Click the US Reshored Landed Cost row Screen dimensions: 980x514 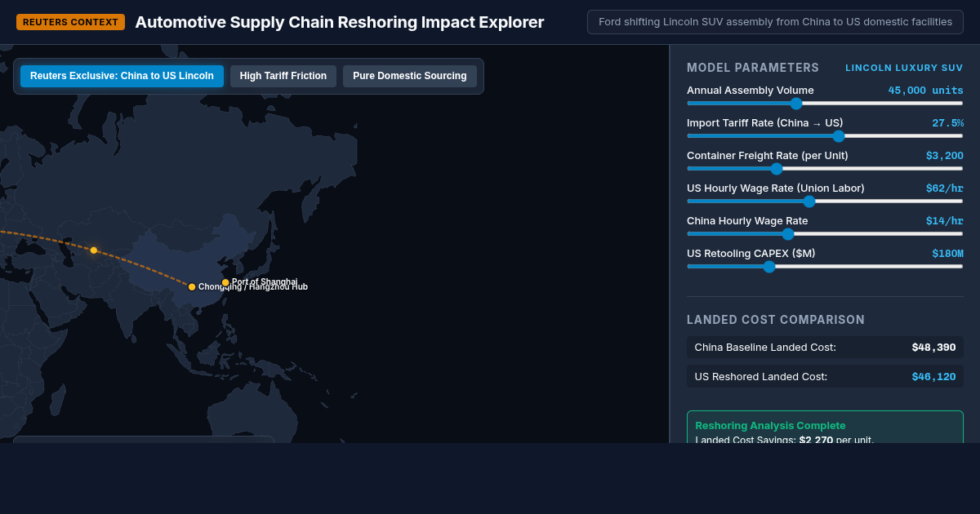click(x=825, y=377)
